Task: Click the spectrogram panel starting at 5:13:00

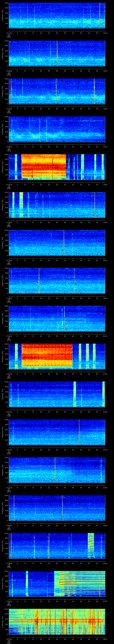Action: [x=57, y=91]
